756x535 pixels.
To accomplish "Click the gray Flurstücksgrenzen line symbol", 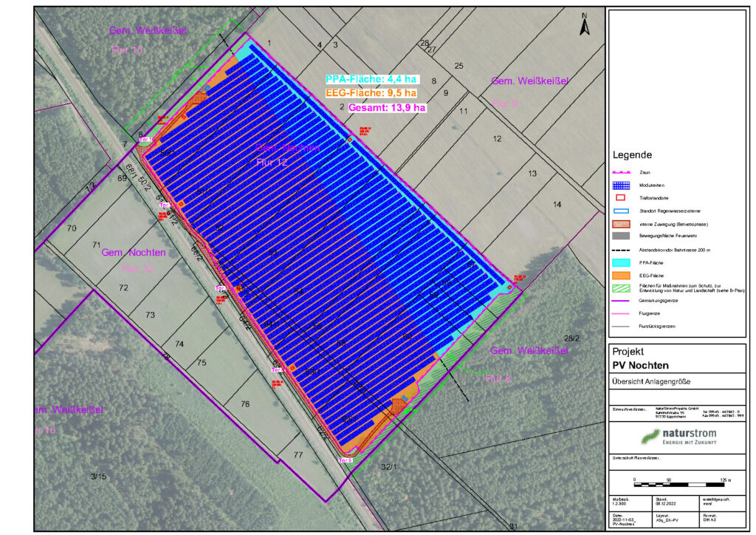I will [621, 326].
